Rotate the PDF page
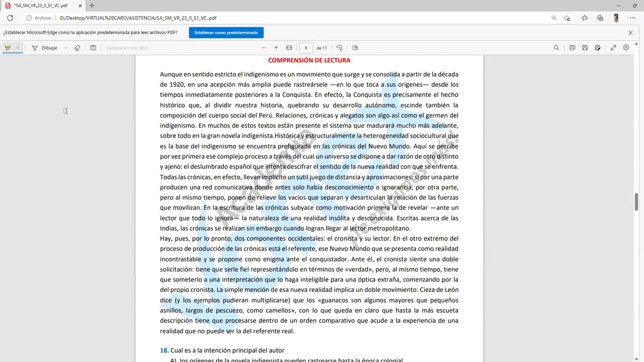644x362 pixels. [x=339, y=48]
